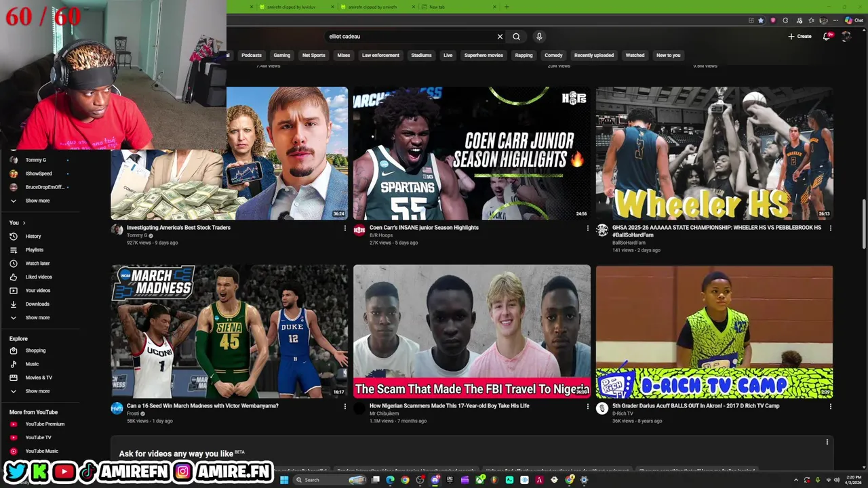Open YouTube Music link in sidebar
Screen dimensions: 868x488
tap(41, 451)
